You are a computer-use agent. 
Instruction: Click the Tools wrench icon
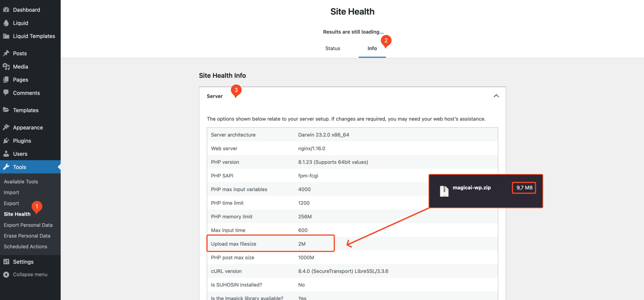pyautogui.click(x=6, y=167)
